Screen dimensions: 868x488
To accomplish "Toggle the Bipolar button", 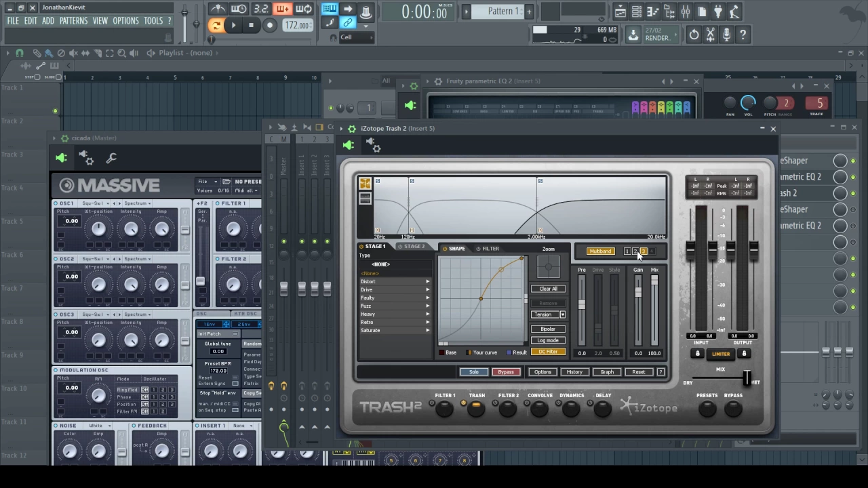I will (548, 329).
